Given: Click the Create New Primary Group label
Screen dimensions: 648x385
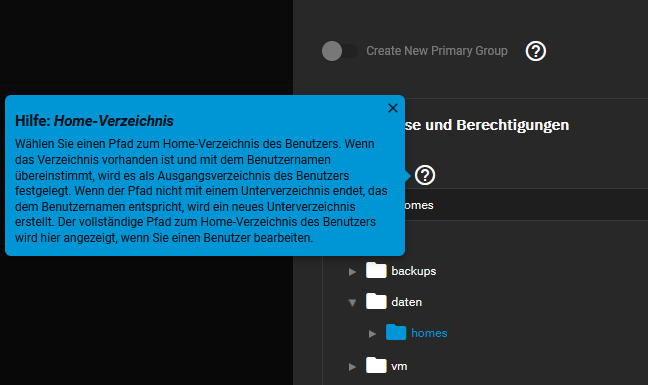Looking at the screenshot, I should [437, 51].
